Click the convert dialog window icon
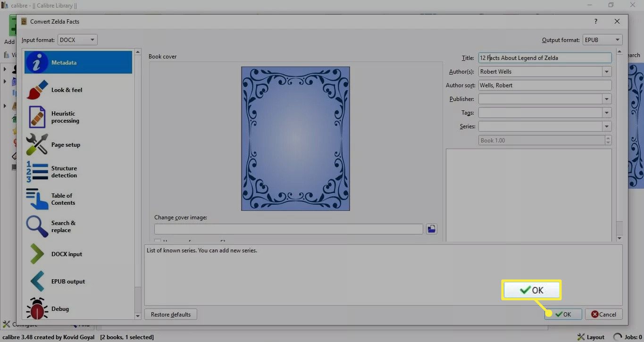Screen dimensions: 644x342 click(24, 21)
